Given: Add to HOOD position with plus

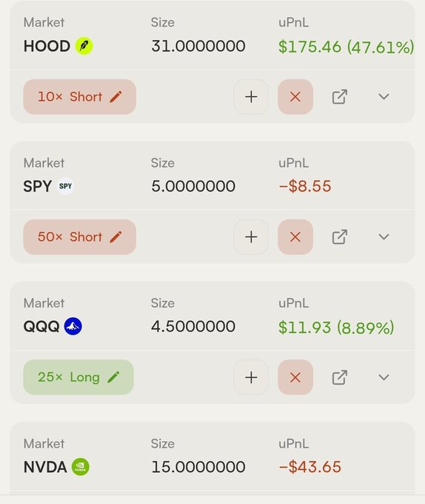Looking at the screenshot, I should [x=251, y=97].
